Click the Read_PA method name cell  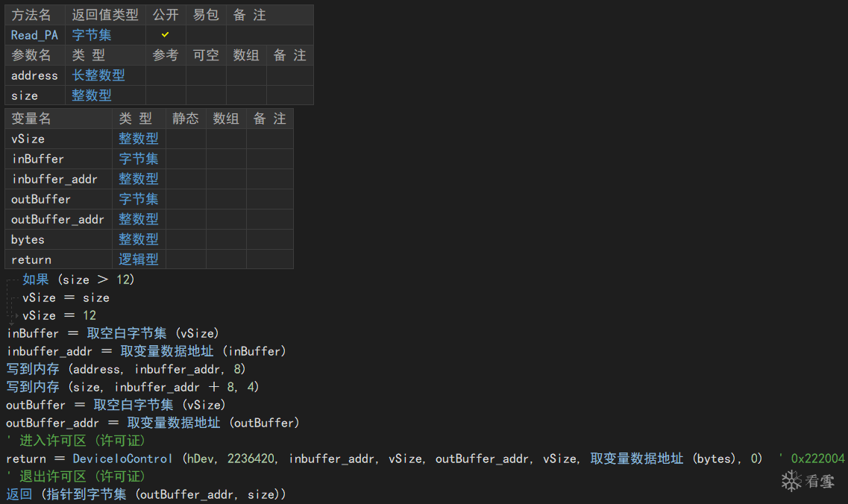34,35
